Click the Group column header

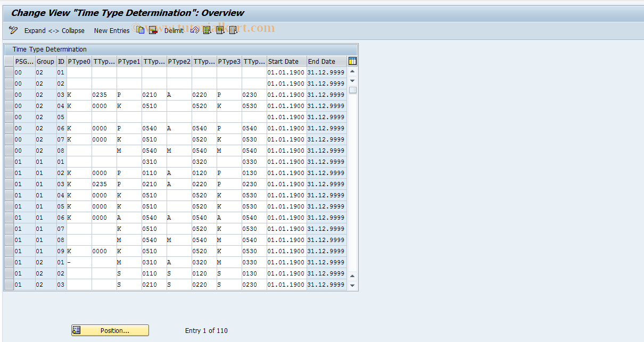click(45, 61)
